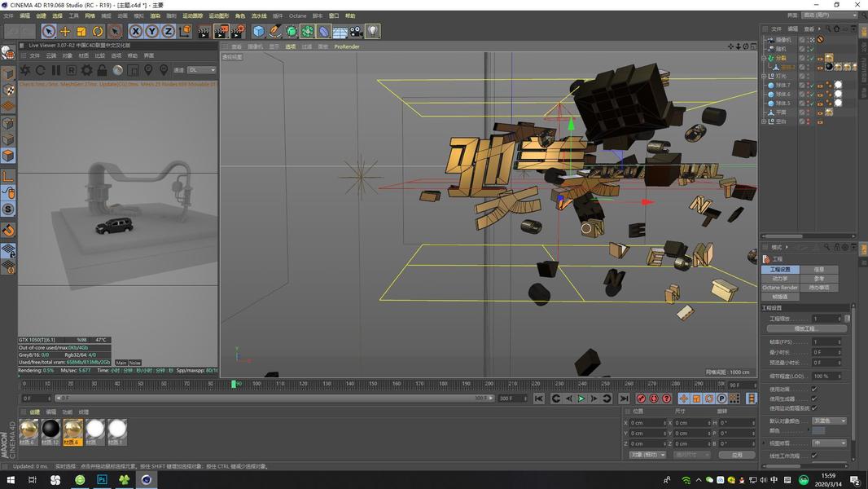Select 球体.7 sphere in Object Manager
The image size is (868, 489).
[783, 86]
